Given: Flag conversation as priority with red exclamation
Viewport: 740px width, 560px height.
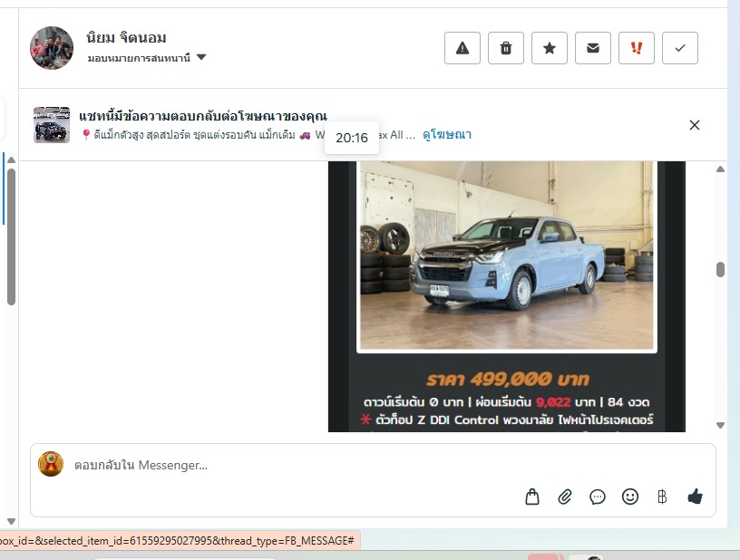Looking at the screenshot, I should pos(637,48).
